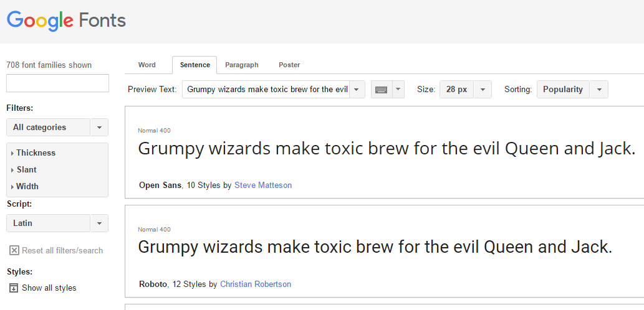644x310 pixels.
Task: Click the Script heading
Action: tap(19, 204)
